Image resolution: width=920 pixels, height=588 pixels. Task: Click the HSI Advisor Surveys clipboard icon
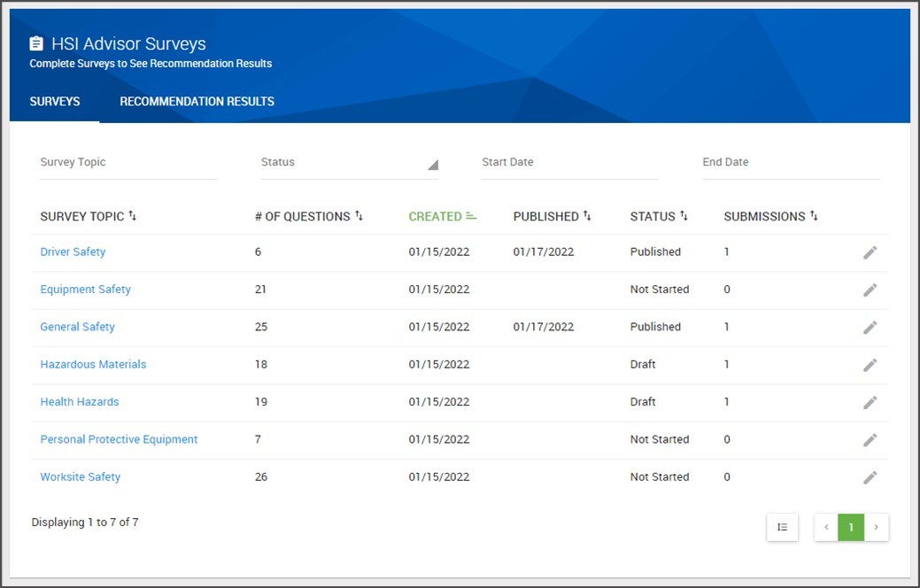coord(36,43)
